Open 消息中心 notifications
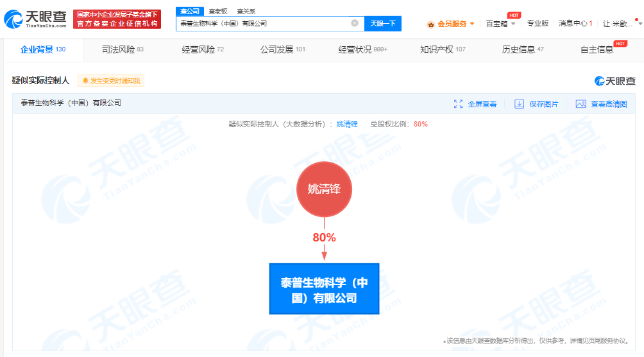 [x=575, y=24]
